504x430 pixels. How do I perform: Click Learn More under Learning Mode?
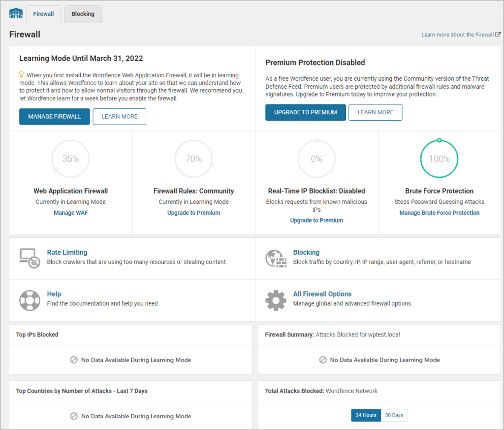(x=120, y=116)
